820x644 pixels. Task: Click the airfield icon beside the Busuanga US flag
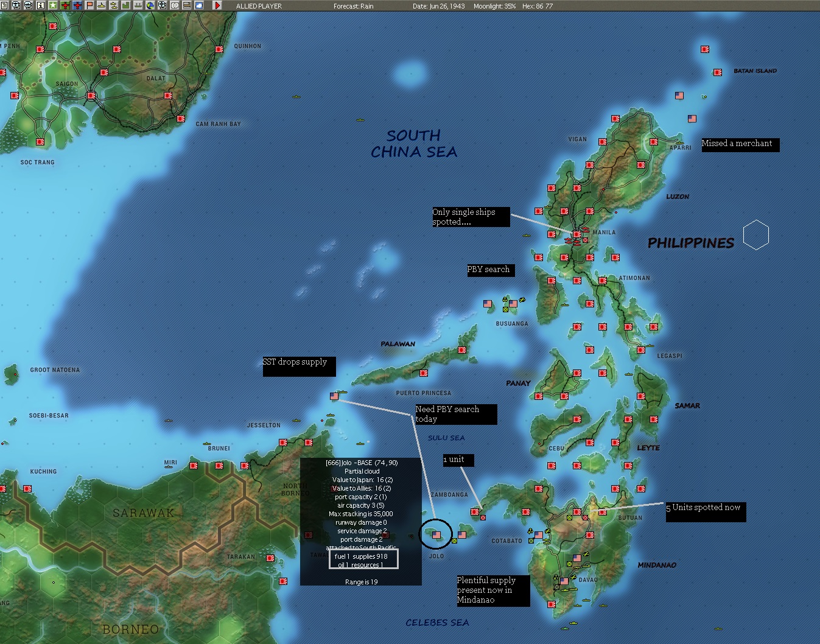522,301
